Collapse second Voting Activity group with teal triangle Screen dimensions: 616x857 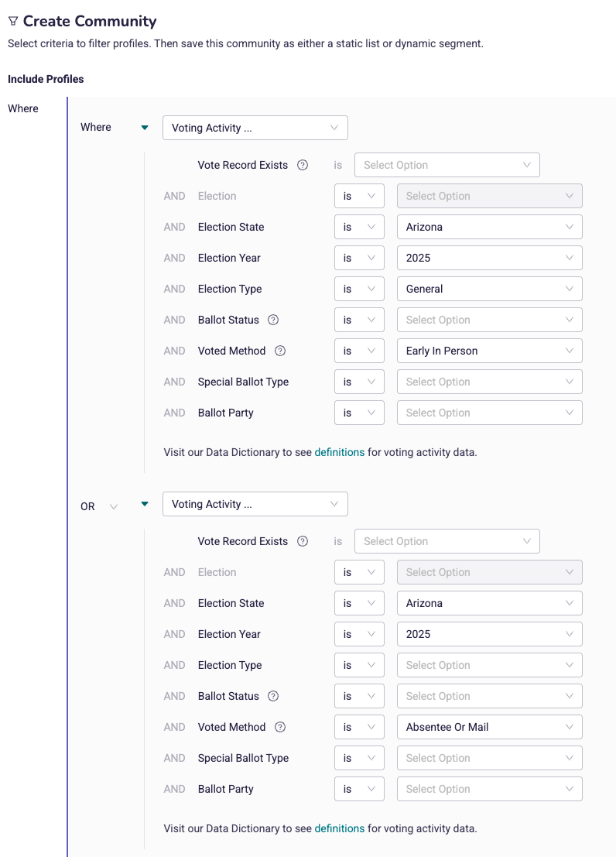144,504
